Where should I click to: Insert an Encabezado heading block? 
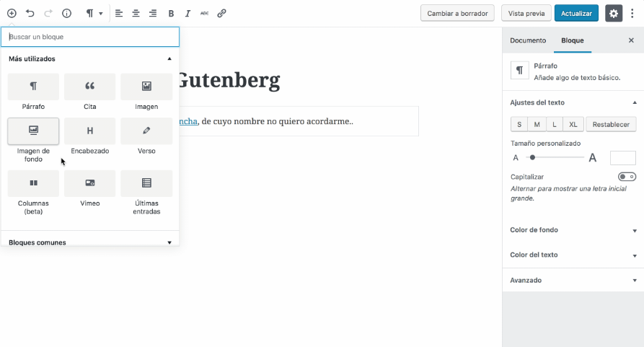[90, 137]
